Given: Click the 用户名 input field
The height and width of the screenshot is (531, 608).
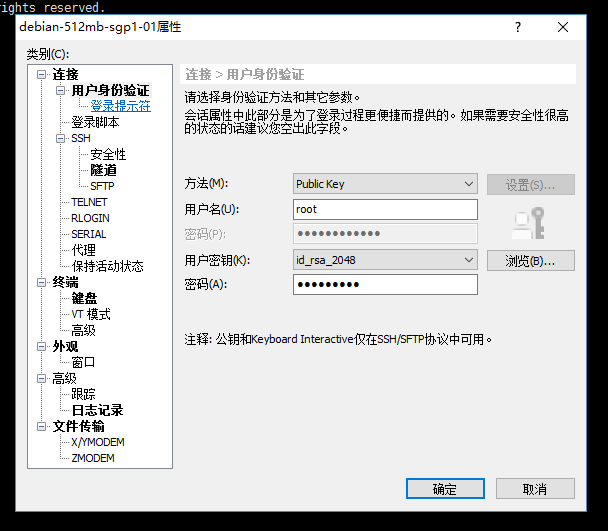Looking at the screenshot, I should click(385, 210).
